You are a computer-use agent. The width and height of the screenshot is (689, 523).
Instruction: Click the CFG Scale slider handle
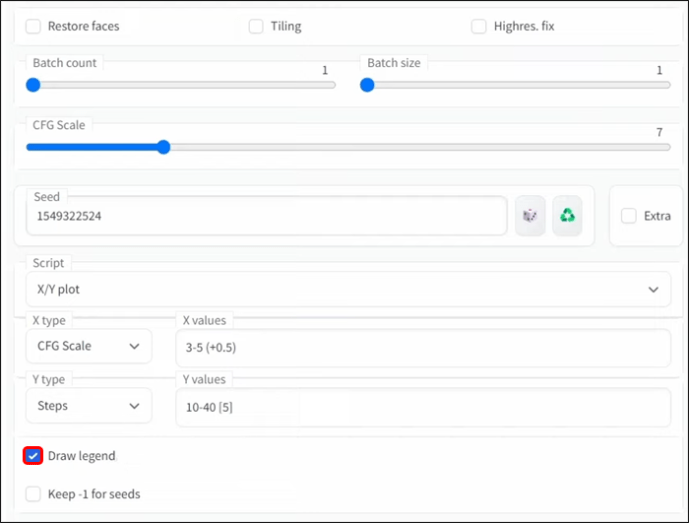pos(164,147)
